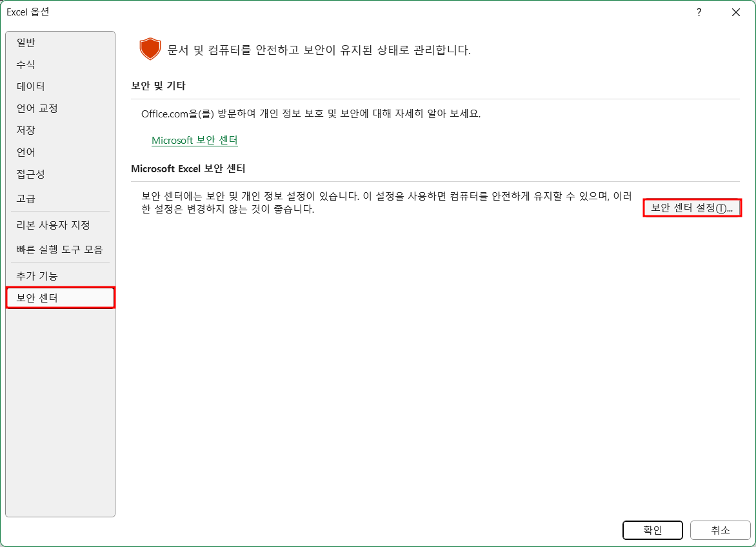
Task: Go to 추가 기능 category
Action: pyautogui.click(x=60, y=275)
